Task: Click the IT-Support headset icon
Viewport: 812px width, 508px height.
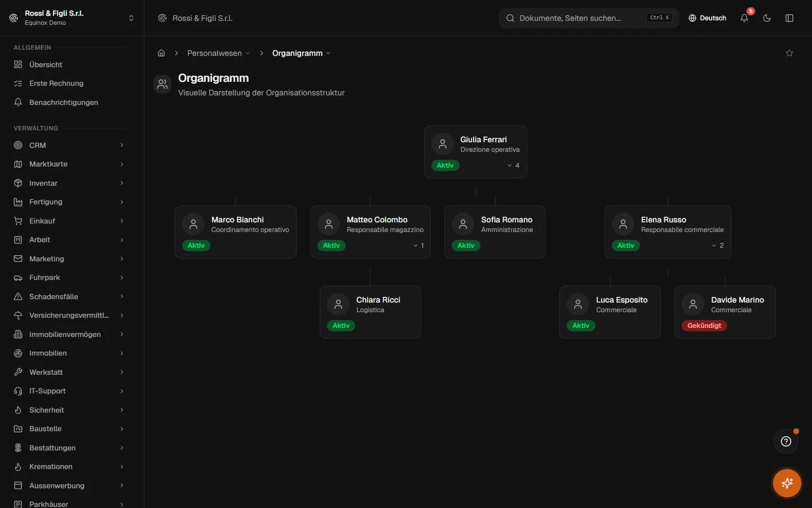Action: coord(18,391)
